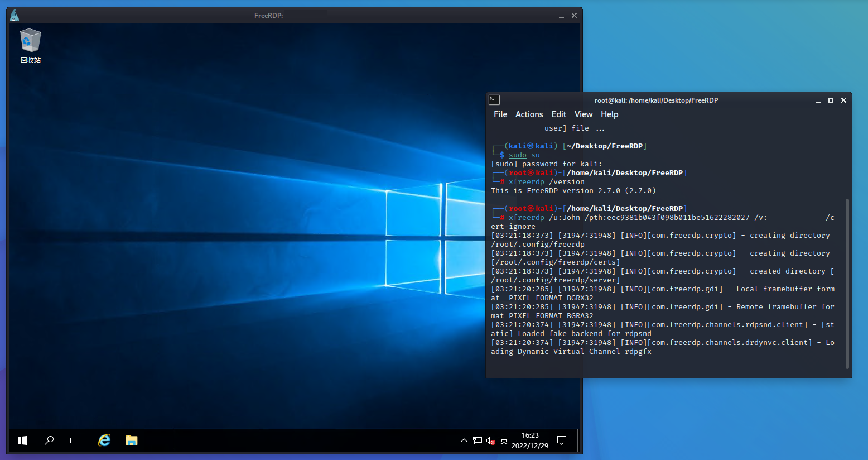Open File Explorer from the taskbar
868x460 pixels.
tap(131, 440)
